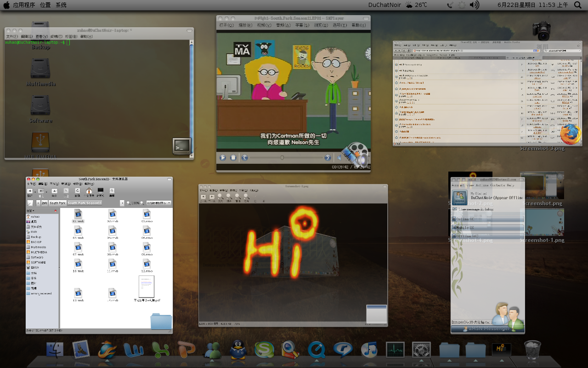The image size is (588, 368).
Task: Open back history dropdown arrow in file browser
Action: point(35,191)
